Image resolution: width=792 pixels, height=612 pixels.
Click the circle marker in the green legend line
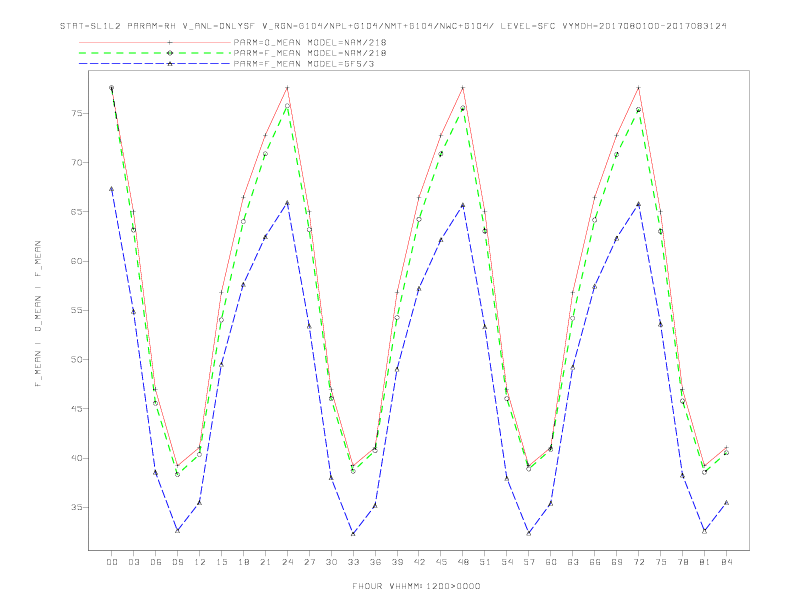170,53
